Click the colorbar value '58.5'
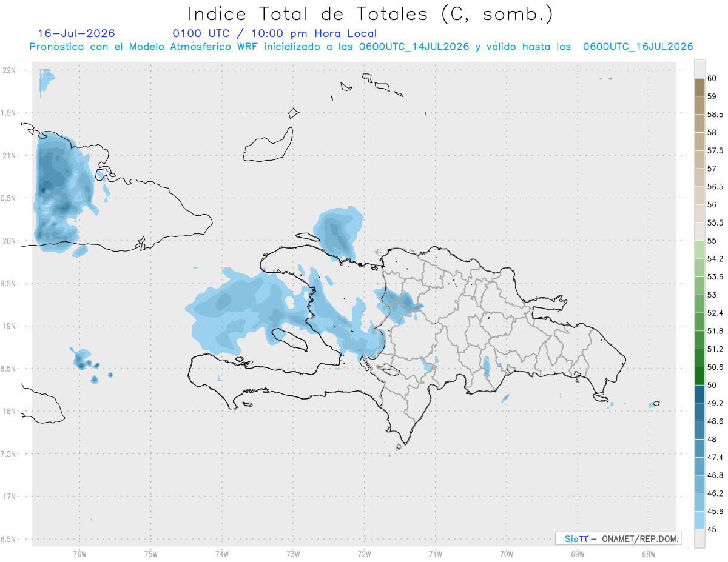 (715, 115)
